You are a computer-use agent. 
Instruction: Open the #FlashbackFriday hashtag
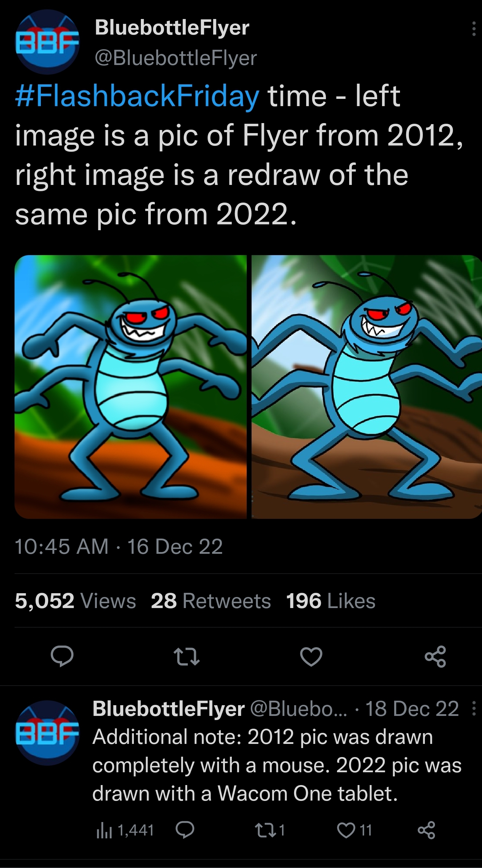pos(137,96)
